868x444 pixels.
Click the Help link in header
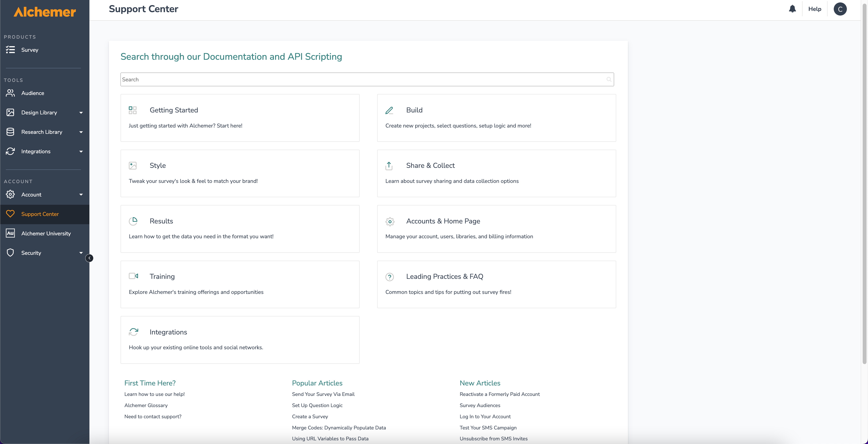point(815,9)
